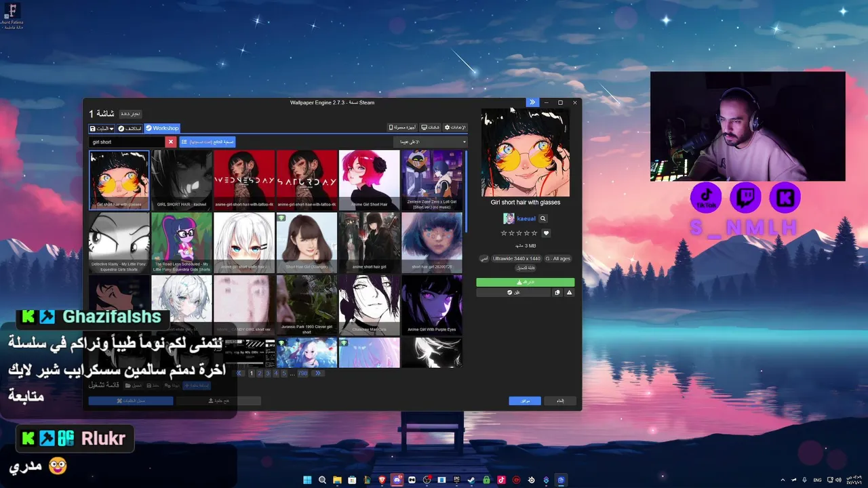Viewport: 868px width, 488px height.
Task: Select 'Short Hair Girl (Gaenger)' wallpaper
Action: (x=307, y=243)
